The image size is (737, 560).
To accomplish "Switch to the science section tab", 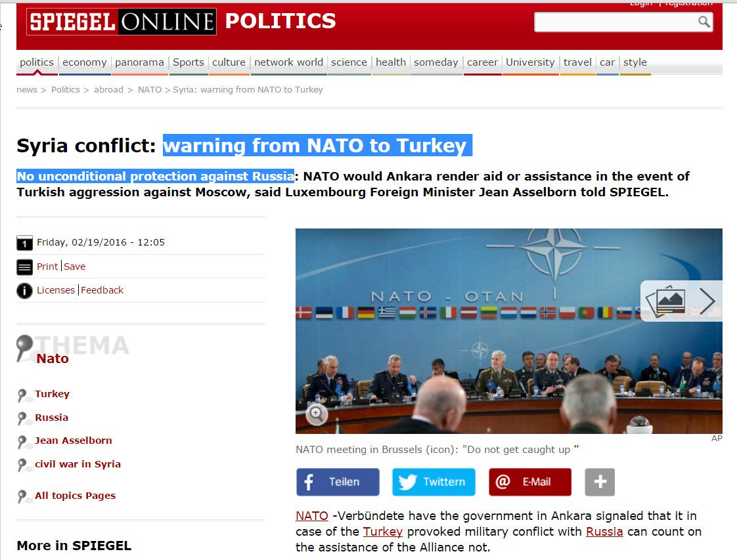I will pyautogui.click(x=349, y=62).
